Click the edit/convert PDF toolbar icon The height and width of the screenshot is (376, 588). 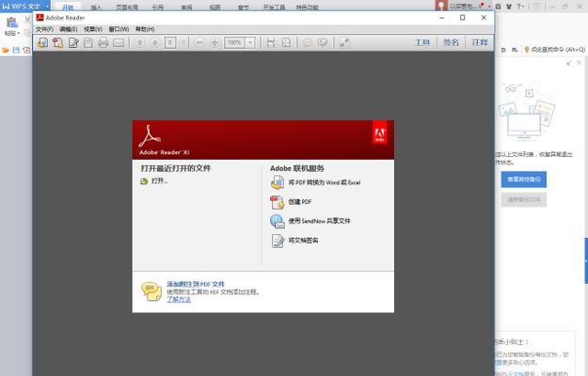coord(73,42)
